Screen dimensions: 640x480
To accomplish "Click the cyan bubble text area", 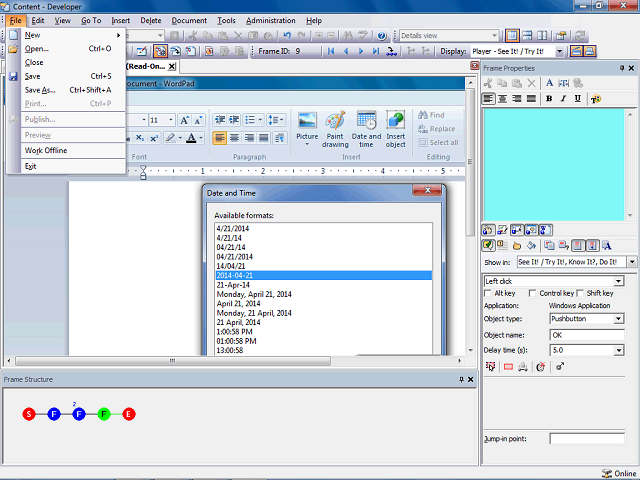I will (554, 164).
